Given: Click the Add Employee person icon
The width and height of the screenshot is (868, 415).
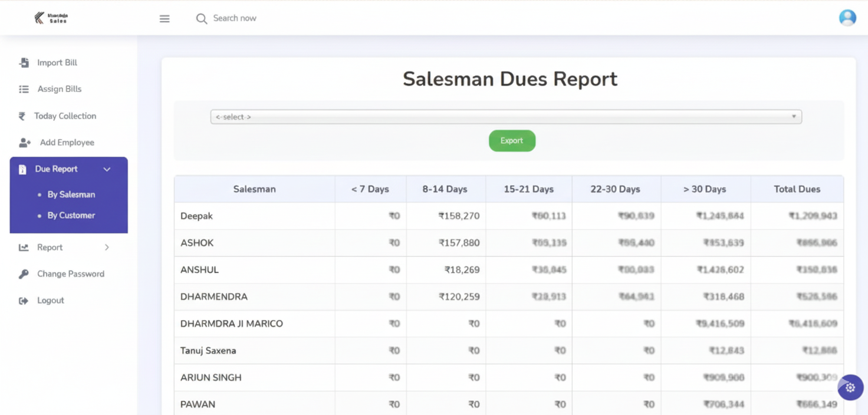Looking at the screenshot, I should pyautogui.click(x=25, y=143).
